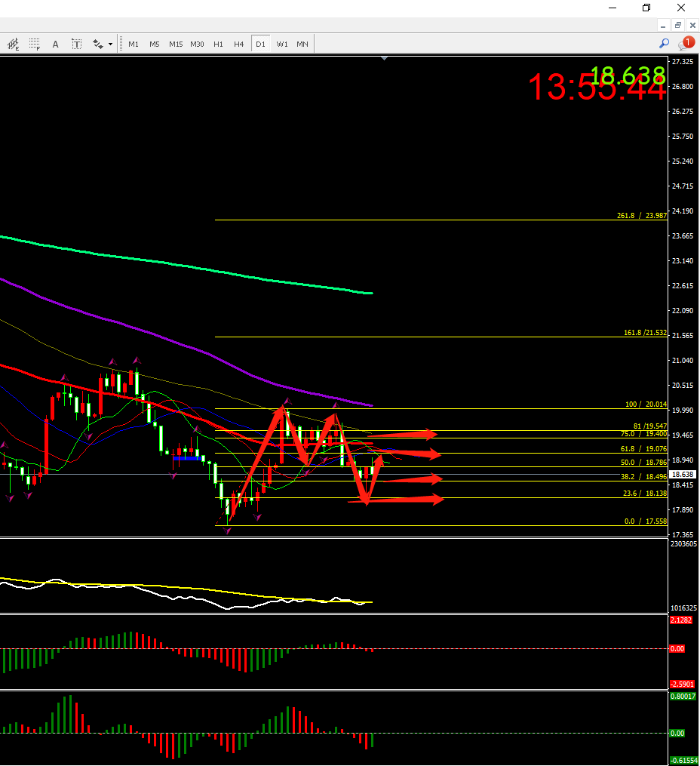Switch to M1 timeframe
This screenshot has height=766, width=700.
coord(134,44)
